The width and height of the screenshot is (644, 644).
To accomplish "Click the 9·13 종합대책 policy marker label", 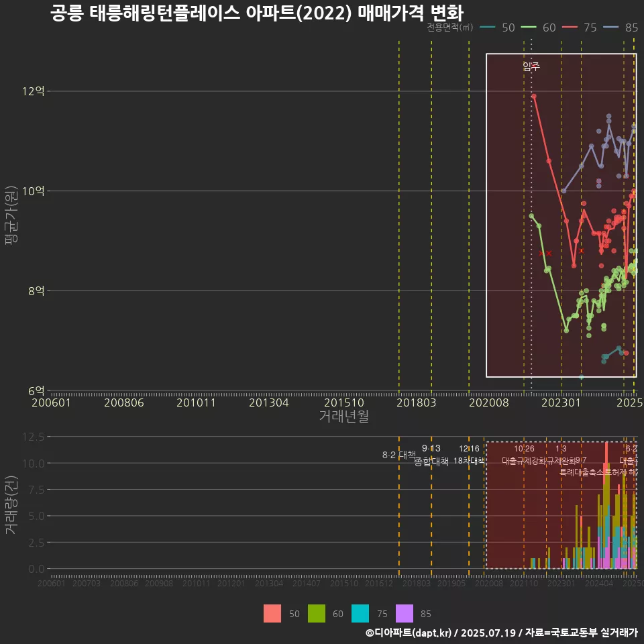I will (431, 455).
